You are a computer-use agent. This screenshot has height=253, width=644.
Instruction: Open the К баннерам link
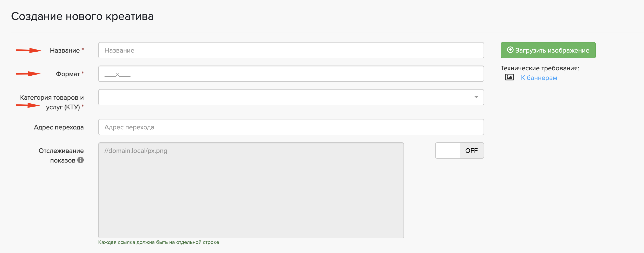pos(539,78)
